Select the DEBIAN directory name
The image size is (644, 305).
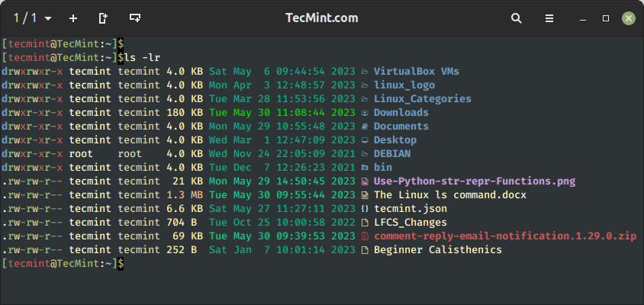point(392,154)
